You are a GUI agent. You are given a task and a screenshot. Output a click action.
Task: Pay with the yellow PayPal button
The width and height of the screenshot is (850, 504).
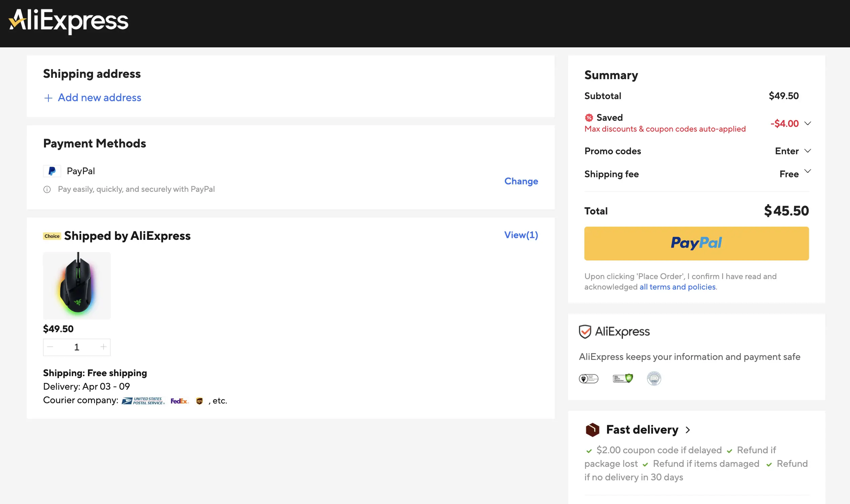(x=696, y=244)
